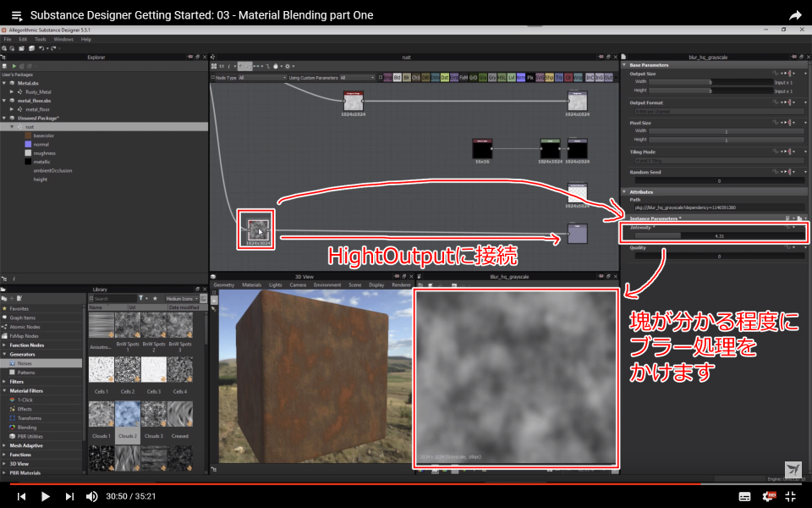Select the roughness output in Explorer
The width and height of the screenshot is (812, 508).
point(44,153)
